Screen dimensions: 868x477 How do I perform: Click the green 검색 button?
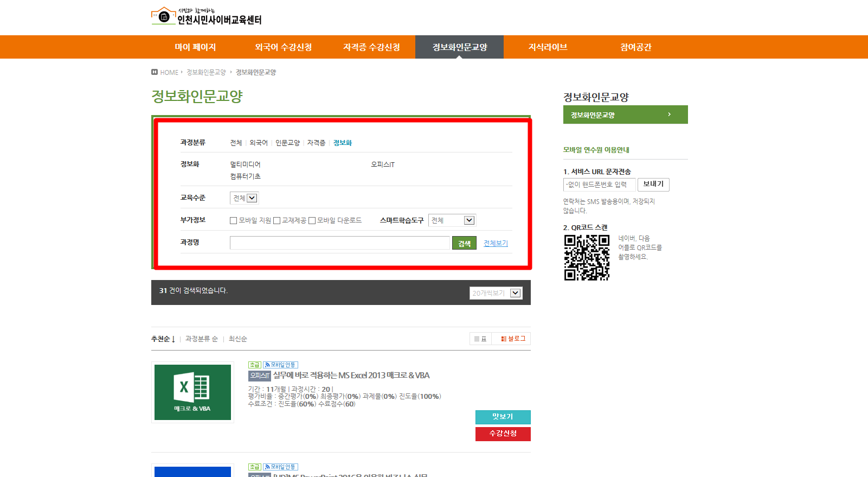464,243
